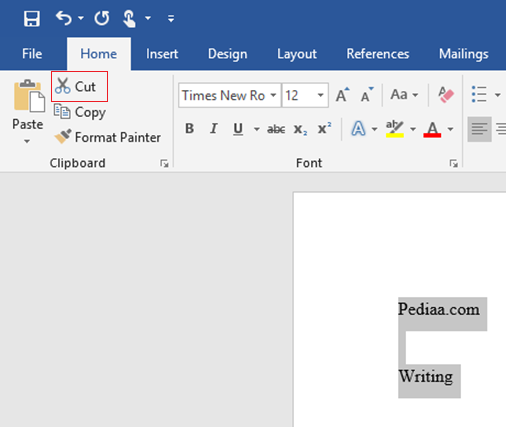Toggle Strikethrough abc formatting
The image size is (506, 427).
point(276,129)
